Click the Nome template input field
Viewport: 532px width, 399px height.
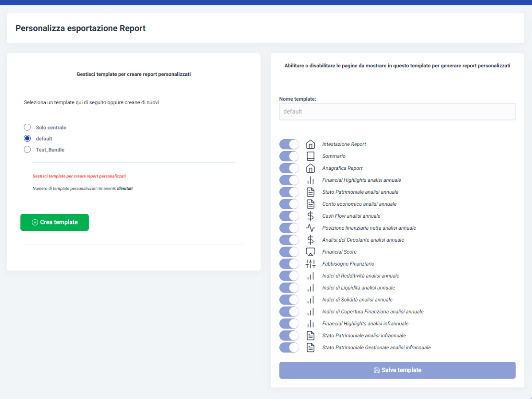coord(397,112)
